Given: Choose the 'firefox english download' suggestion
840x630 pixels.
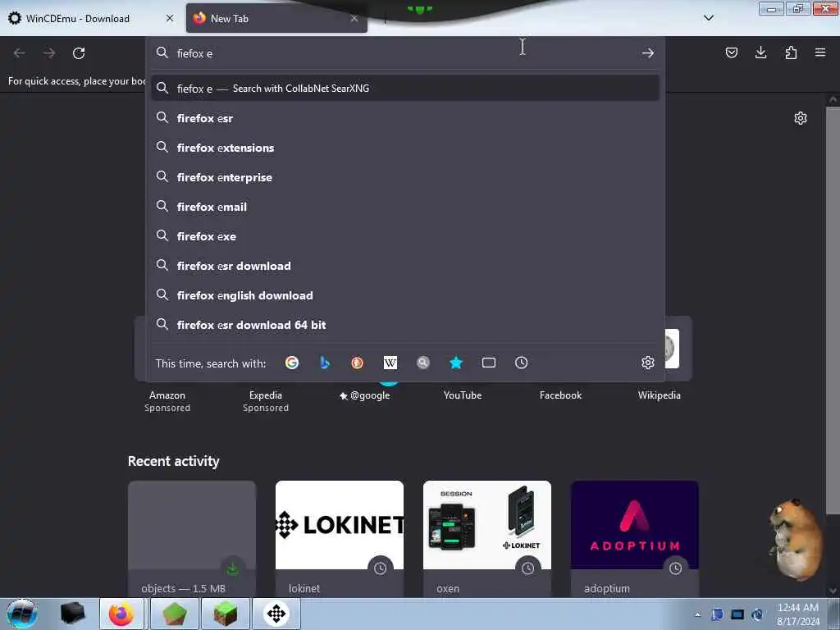Looking at the screenshot, I should (405, 295).
